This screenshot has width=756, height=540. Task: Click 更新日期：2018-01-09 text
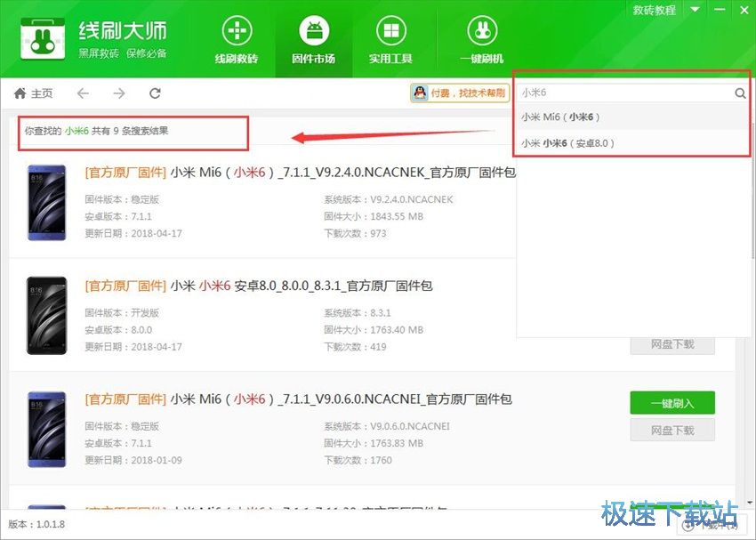[133, 460]
